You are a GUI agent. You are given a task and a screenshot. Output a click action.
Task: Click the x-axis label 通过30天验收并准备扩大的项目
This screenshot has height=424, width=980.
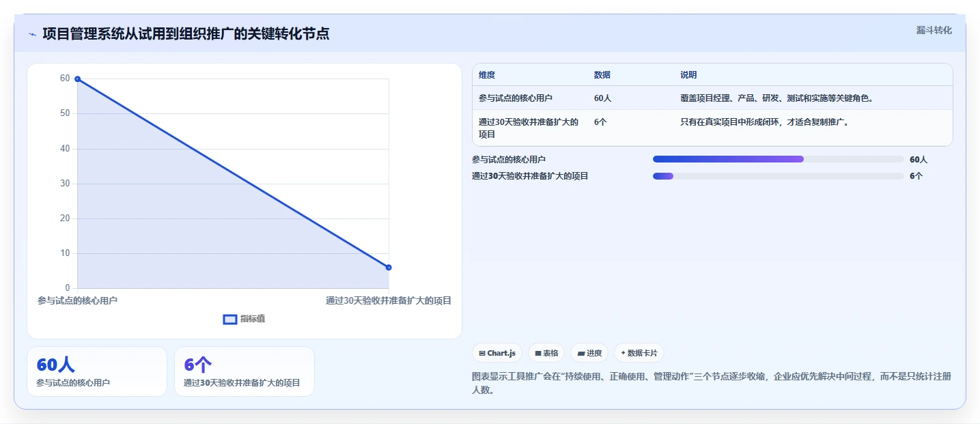point(389,300)
